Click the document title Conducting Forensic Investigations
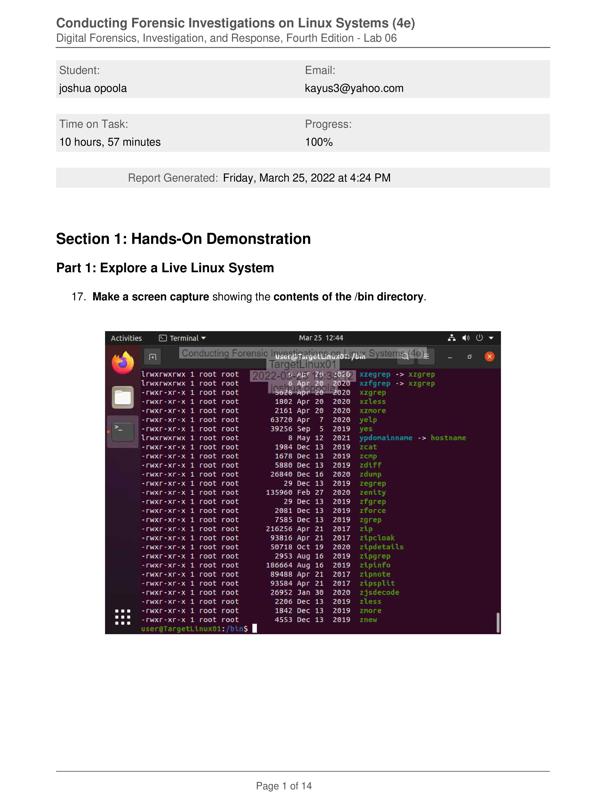The image size is (606, 800). click(236, 23)
